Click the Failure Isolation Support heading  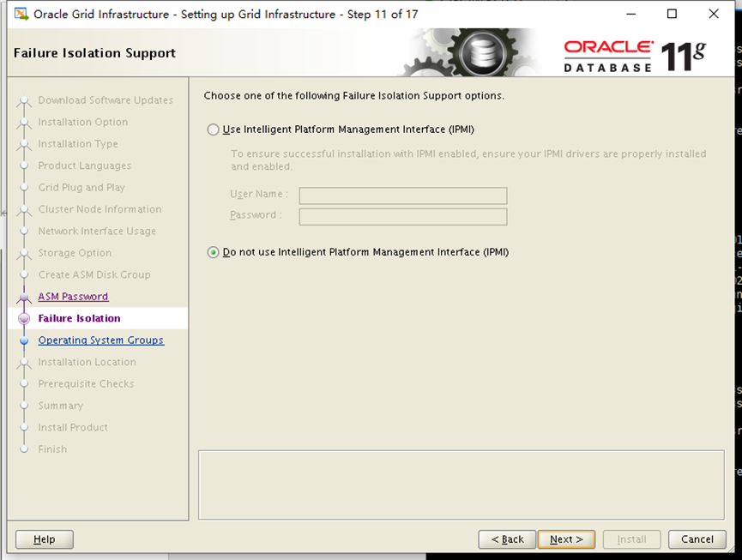(94, 53)
